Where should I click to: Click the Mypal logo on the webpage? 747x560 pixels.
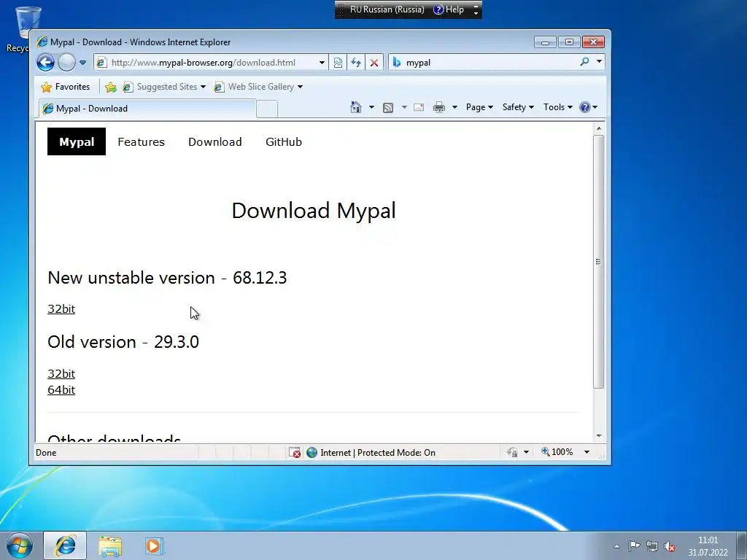coord(77,141)
